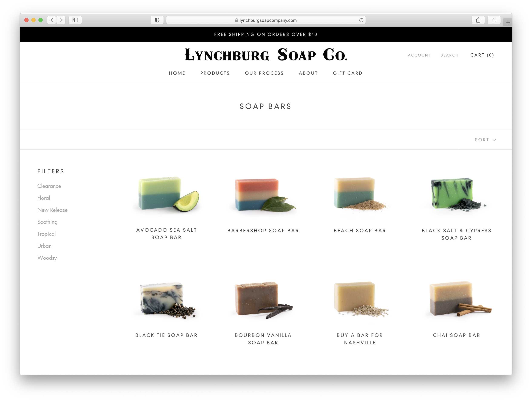Click the privacy shield icon
The image size is (532, 401).
157,20
